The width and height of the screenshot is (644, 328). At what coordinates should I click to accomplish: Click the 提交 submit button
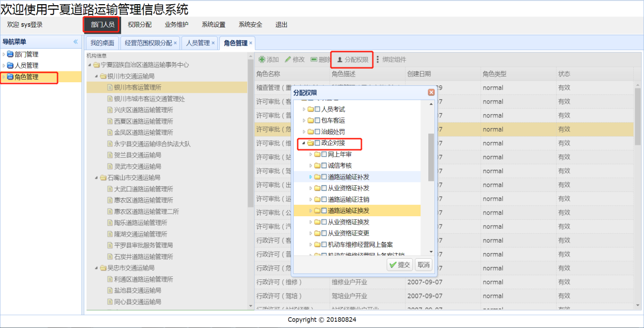tap(400, 265)
